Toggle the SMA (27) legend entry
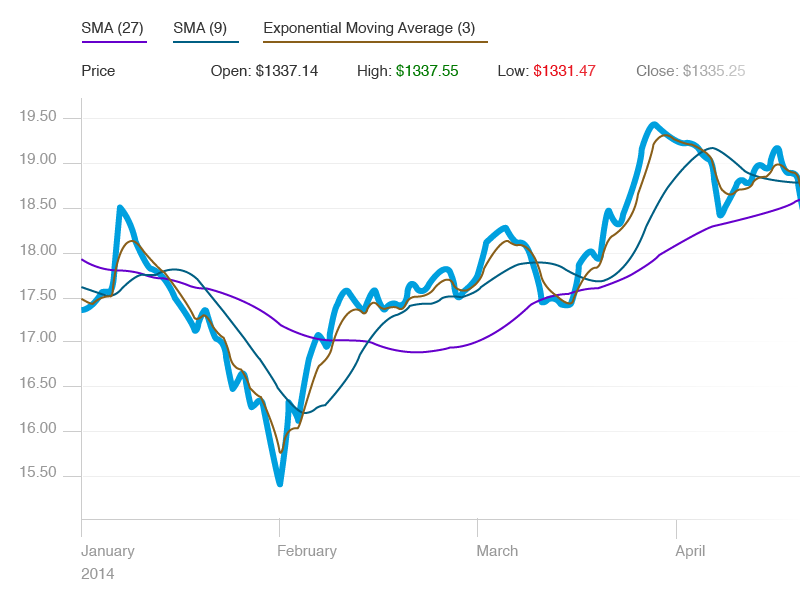Viewport: 800px width, 600px height. coord(113,28)
